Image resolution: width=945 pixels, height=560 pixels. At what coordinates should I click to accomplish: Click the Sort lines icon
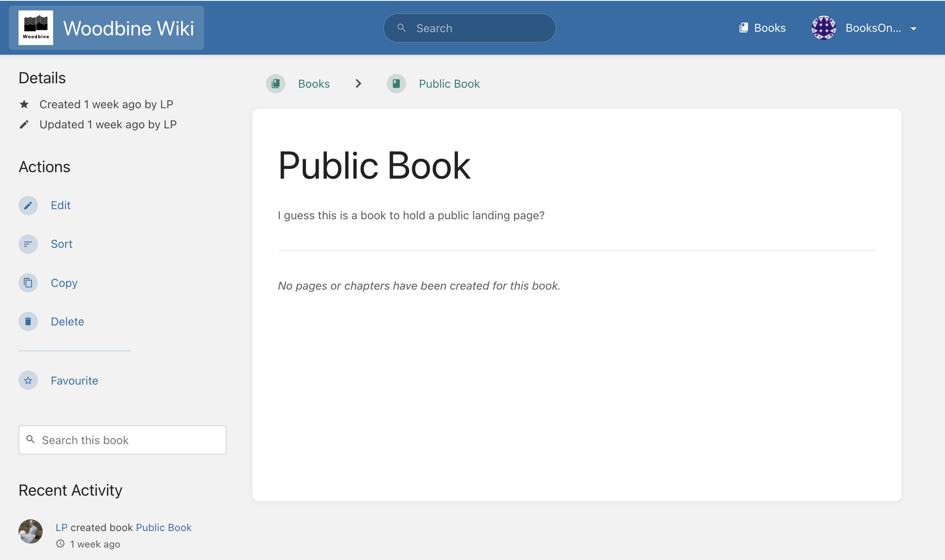point(28,244)
